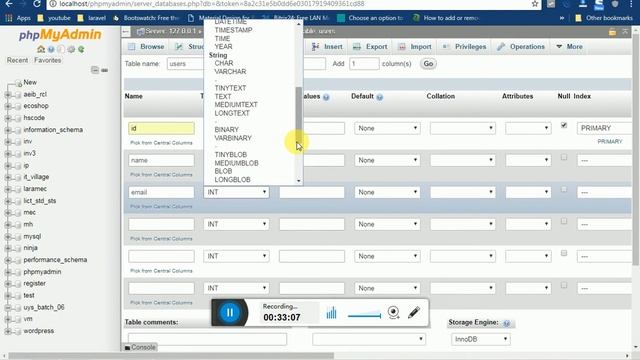Click type list scroll down arrow
This screenshot has height=360, width=640.
[299, 180]
